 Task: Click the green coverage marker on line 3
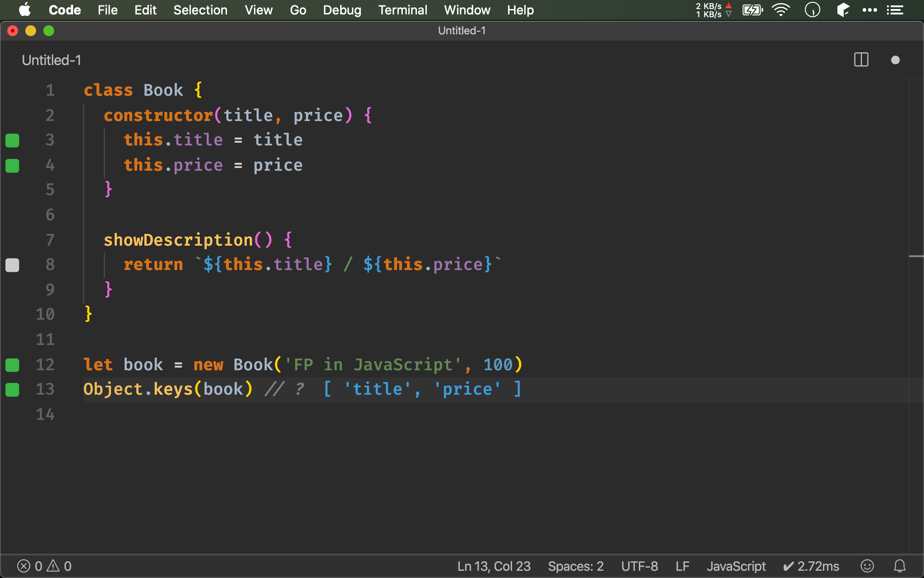tap(12, 140)
